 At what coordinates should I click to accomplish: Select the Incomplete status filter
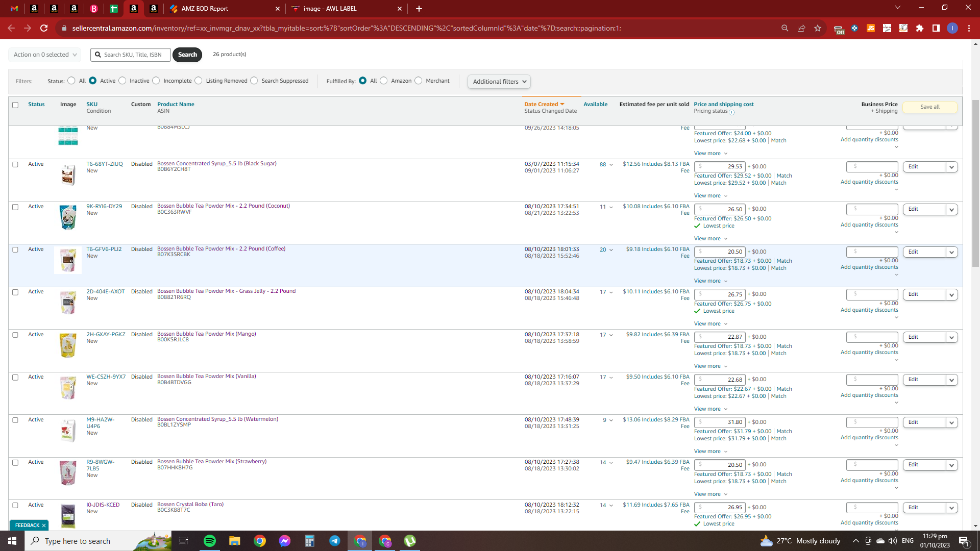156,81
